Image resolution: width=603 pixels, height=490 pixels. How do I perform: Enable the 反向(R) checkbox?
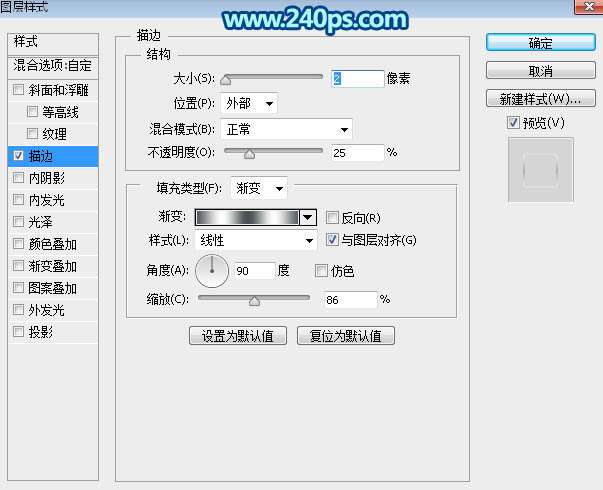[x=333, y=218]
